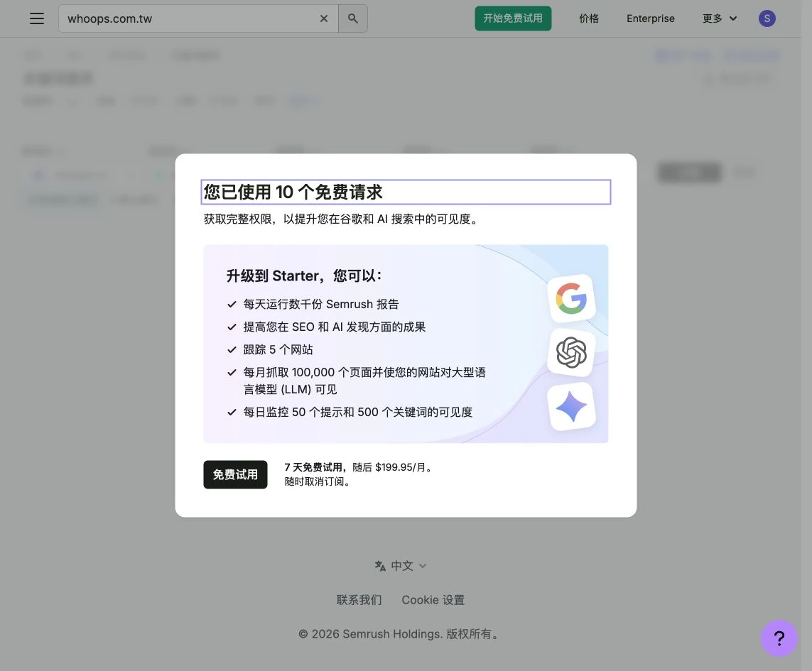This screenshot has width=812, height=671.
Task: Clear the whoops.com.tw search field
Action: pos(324,18)
